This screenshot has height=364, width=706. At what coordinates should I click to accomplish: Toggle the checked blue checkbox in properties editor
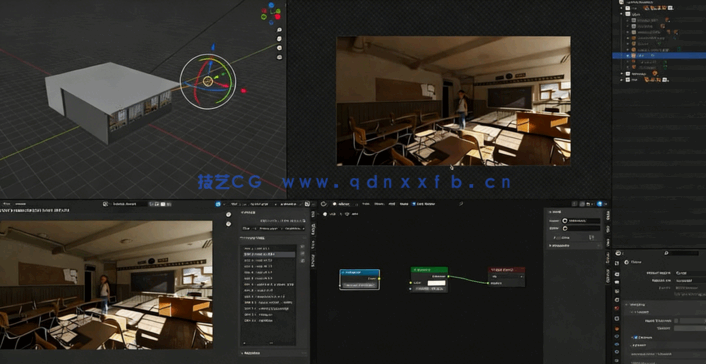pos(636,337)
